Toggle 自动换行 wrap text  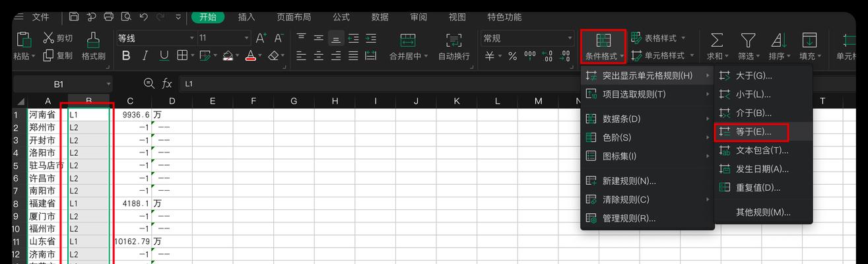[454, 46]
